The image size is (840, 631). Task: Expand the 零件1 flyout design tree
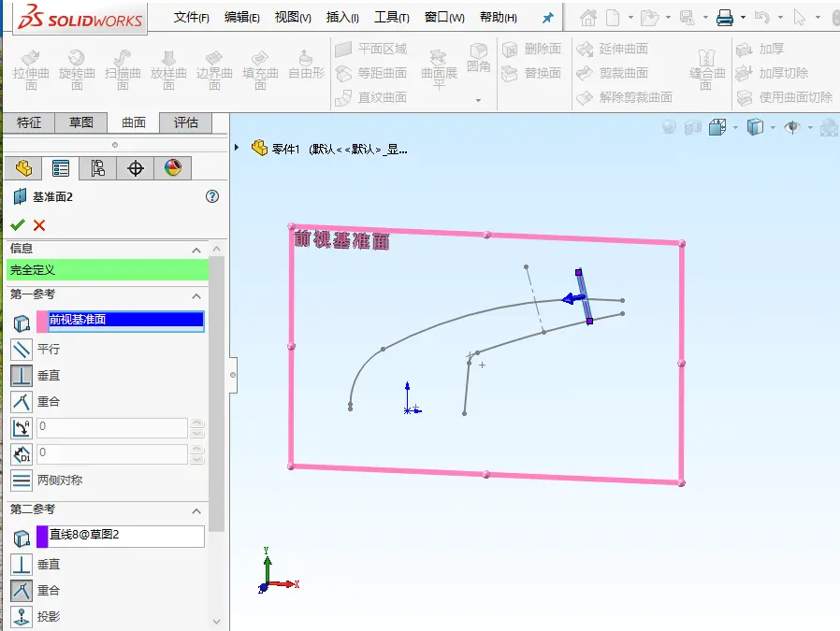(x=237, y=147)
